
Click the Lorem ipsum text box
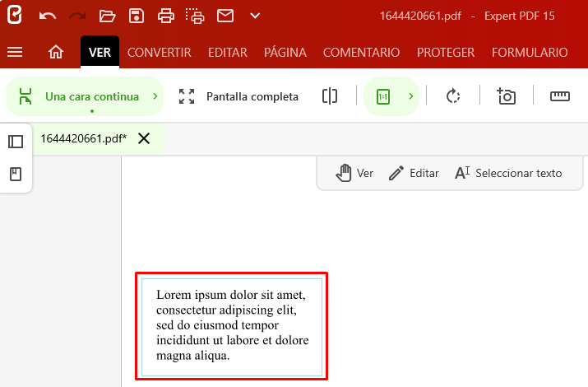click(232, 326)
